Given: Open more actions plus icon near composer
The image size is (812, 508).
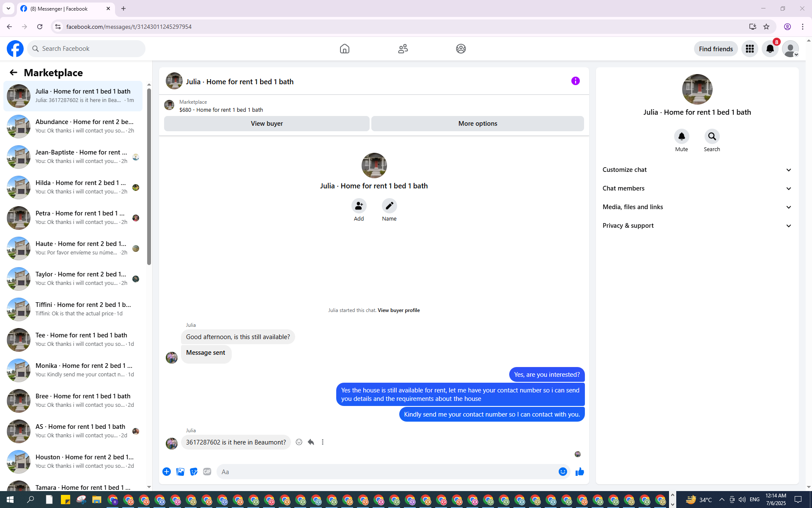Looking at the screenshot, I should (167, 472).
